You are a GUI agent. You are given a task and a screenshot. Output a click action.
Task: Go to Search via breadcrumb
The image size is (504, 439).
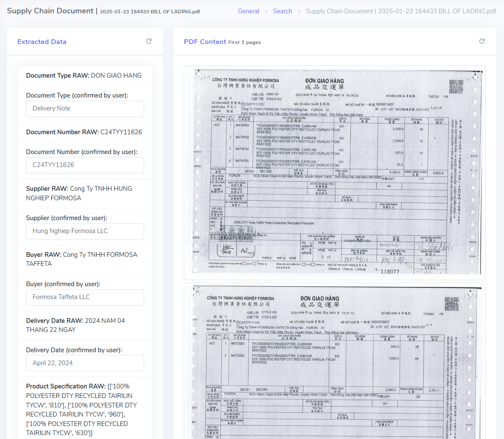point(283,11)
